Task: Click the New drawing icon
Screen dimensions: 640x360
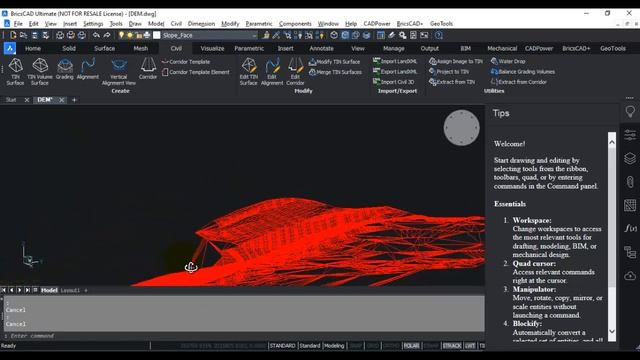Action: (x=13, y=36)
